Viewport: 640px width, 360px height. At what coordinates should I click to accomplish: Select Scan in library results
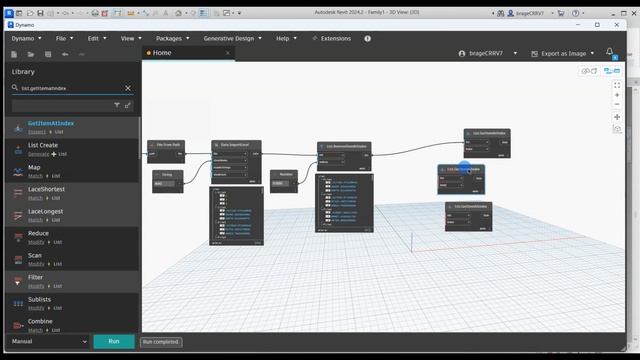[72, 260]
